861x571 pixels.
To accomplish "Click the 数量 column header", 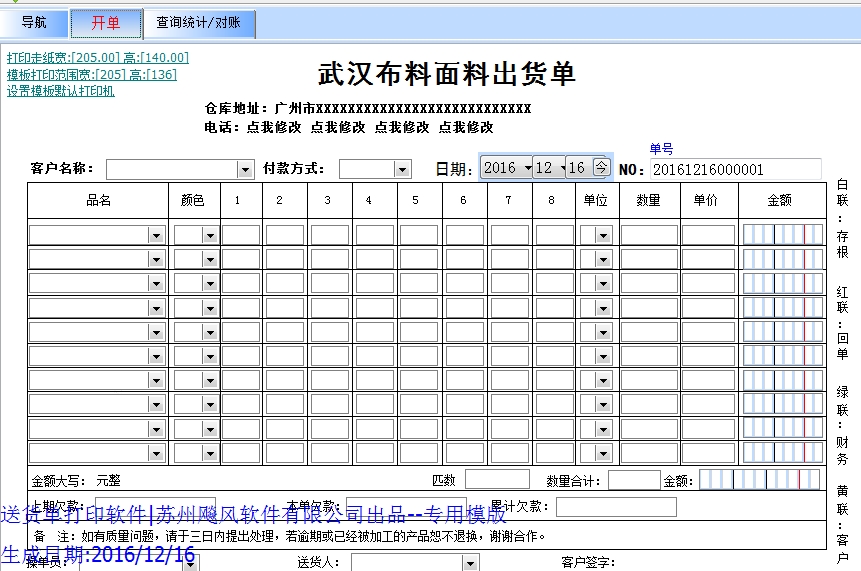I will click(648, 200).
